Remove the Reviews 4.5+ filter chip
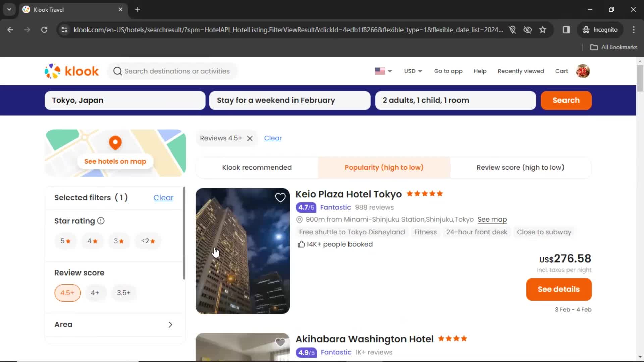The image size is (644, 362). (x=250, y=138)
